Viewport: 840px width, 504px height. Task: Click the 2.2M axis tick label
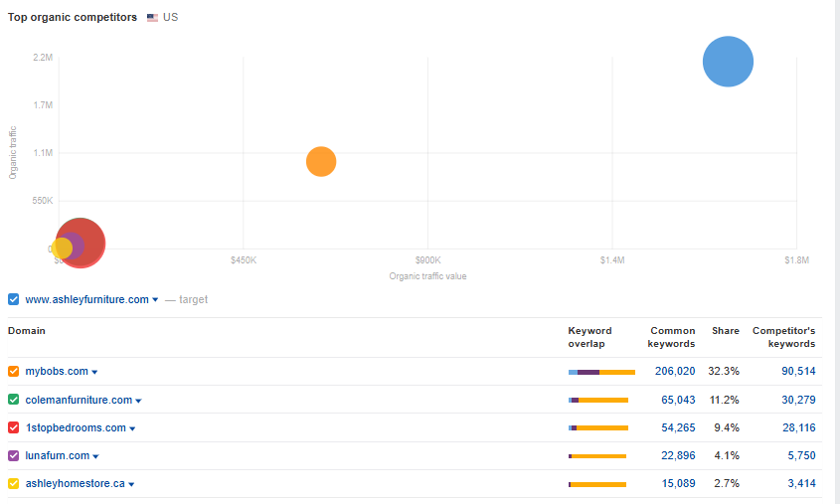[43, 58]
